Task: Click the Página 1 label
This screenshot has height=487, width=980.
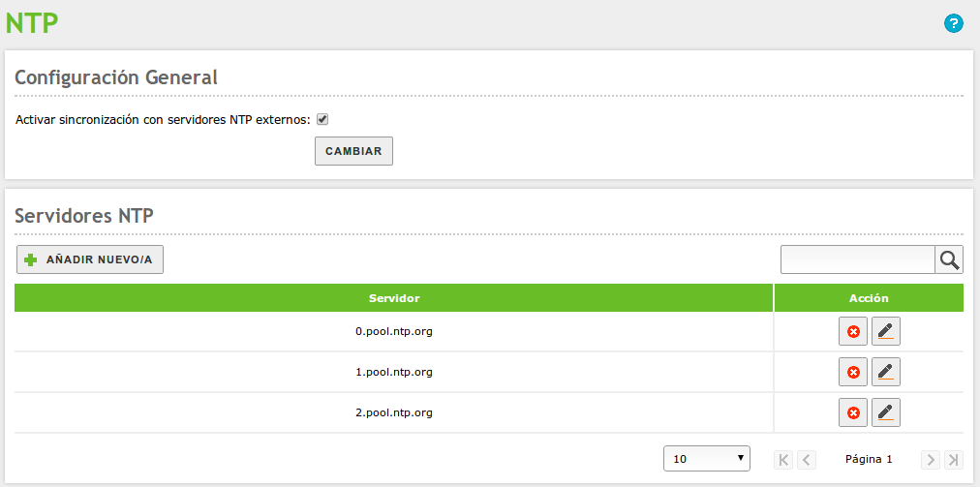Action: point(869,460)
